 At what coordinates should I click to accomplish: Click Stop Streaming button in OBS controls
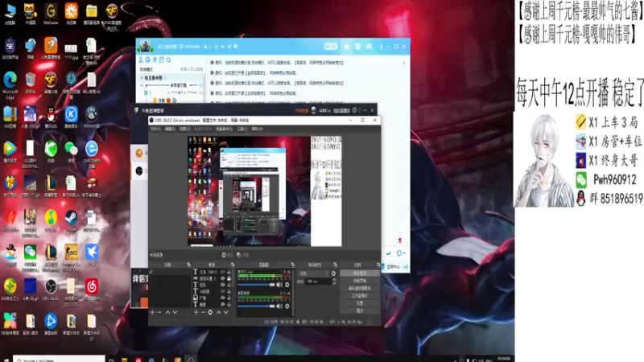pyautogui.click(x=359, y=273)
